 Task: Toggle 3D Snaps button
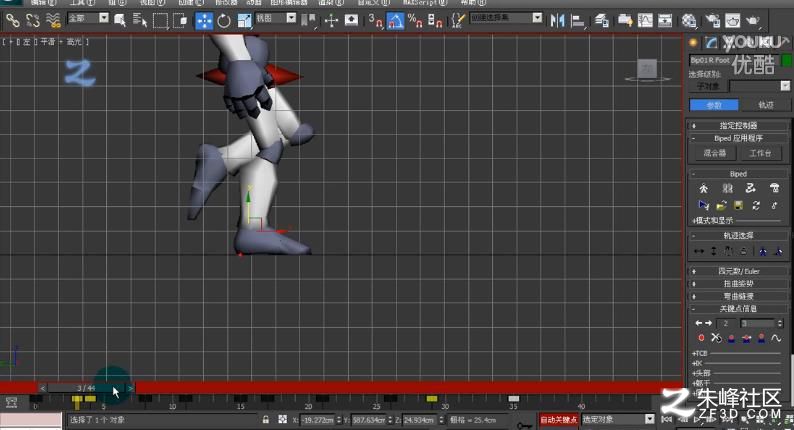(375, 21)
